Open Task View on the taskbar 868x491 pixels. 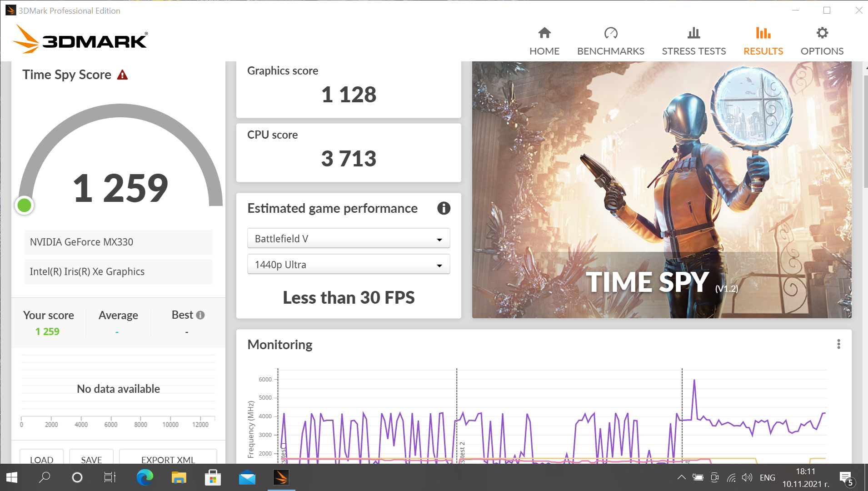[110, 477]
